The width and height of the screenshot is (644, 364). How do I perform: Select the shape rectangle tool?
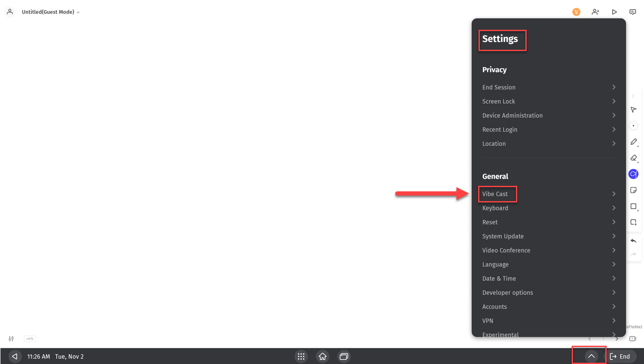coord(633,206)
